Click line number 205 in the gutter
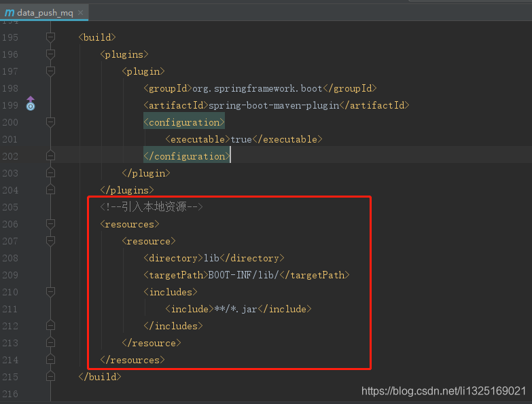The image size is (532, 404). [x=10, y=207]
